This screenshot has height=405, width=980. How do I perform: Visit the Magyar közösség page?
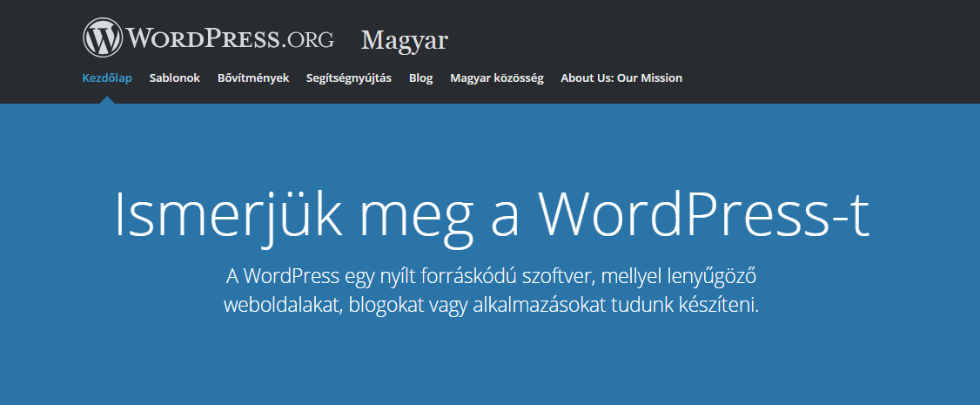click(497, 78)
